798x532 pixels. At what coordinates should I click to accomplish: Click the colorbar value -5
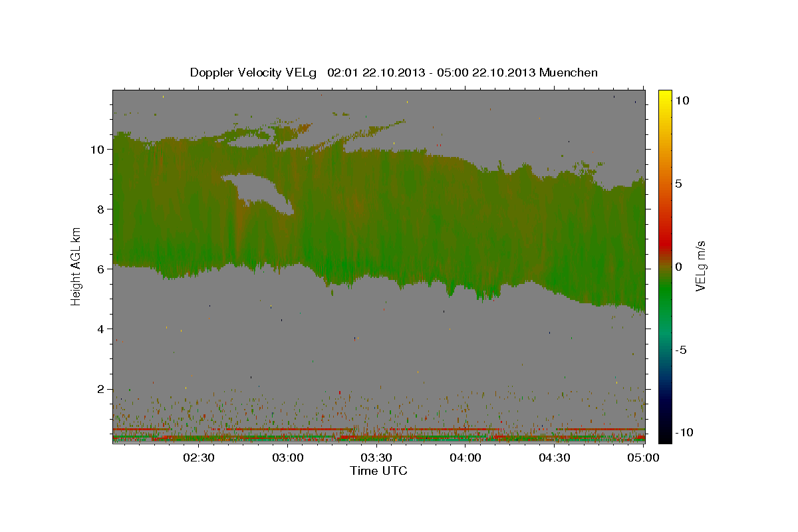pyautogui.click(x=681, y=349)
